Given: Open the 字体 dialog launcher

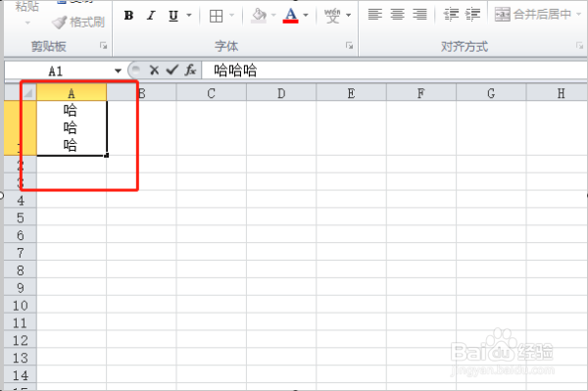Looking at the screenshot, I should pos(349,46).
